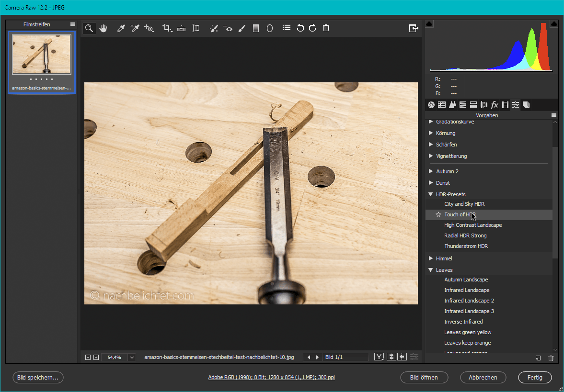Viewport: 564px width, 392px height.
Task: Select the White Balance eyedropper tool
Action: (121, 28)
